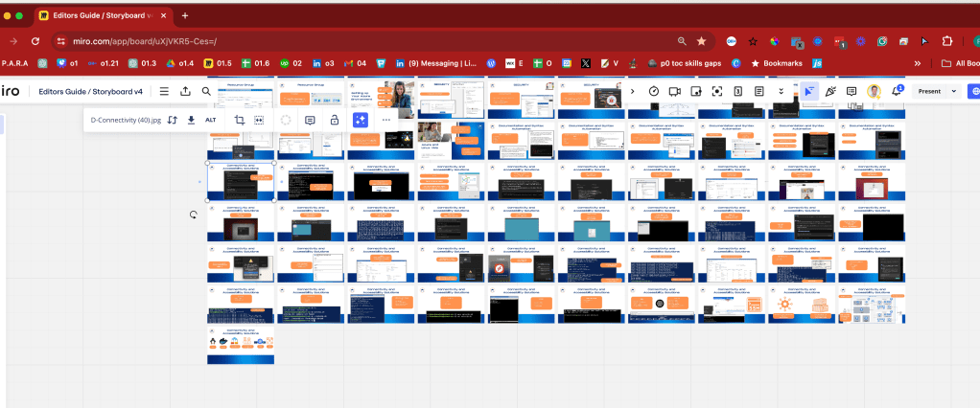Bookmark this page star icon
The image size is (980, 408).
tap(701, 41)
